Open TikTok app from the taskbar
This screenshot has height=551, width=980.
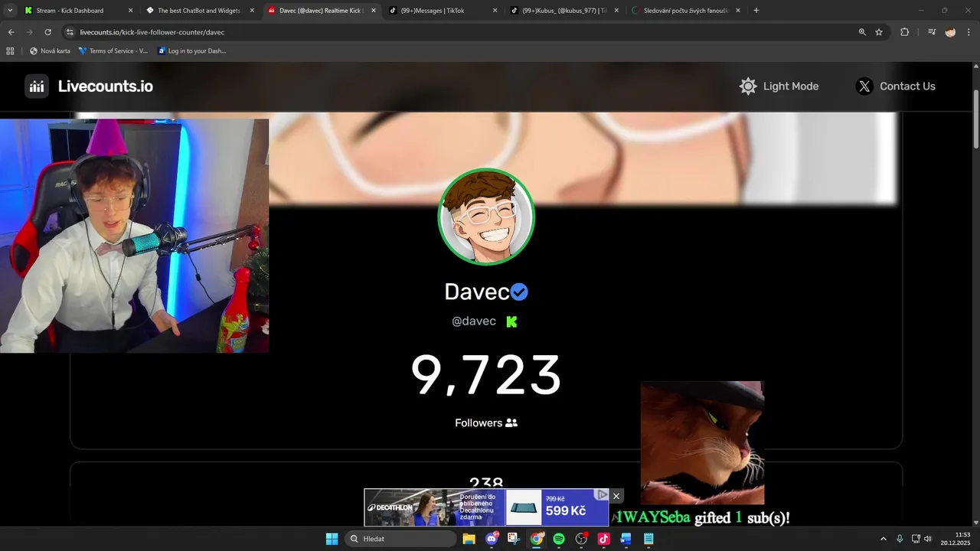pos(603,539)
